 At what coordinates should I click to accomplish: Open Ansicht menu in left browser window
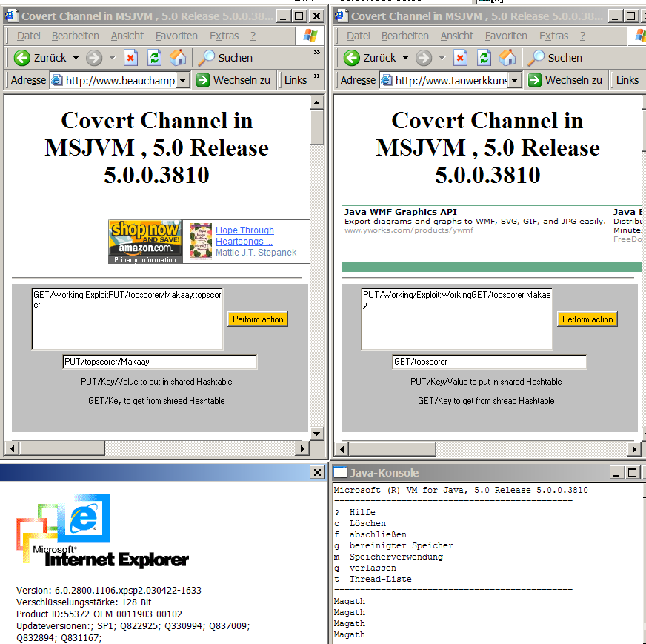pyautogui.click(x=127, y=36)
